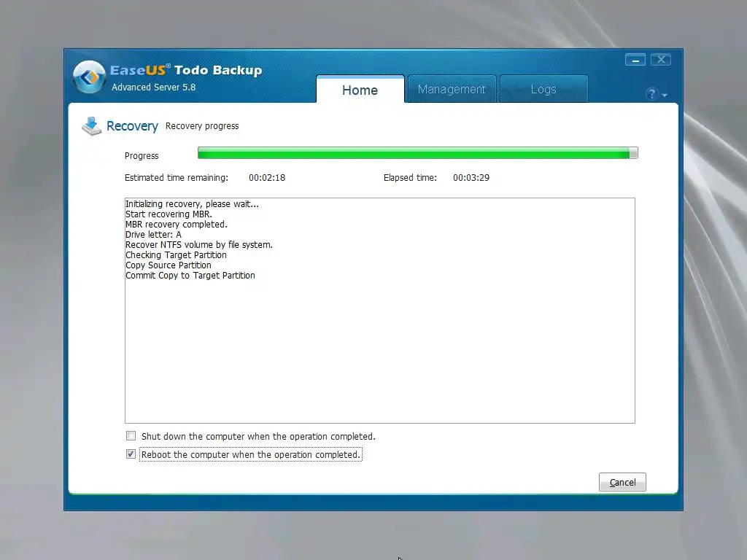Click 'Estimated time remaining:' label
Image resolution: width=747 pixels, height=560 pixels.
[x=177, y=178]
